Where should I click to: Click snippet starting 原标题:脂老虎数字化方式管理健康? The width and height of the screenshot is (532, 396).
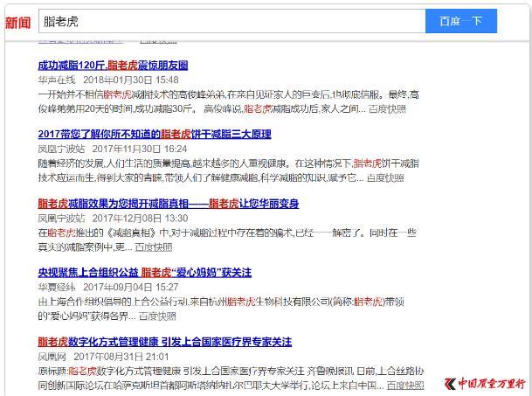click(231, 378)
